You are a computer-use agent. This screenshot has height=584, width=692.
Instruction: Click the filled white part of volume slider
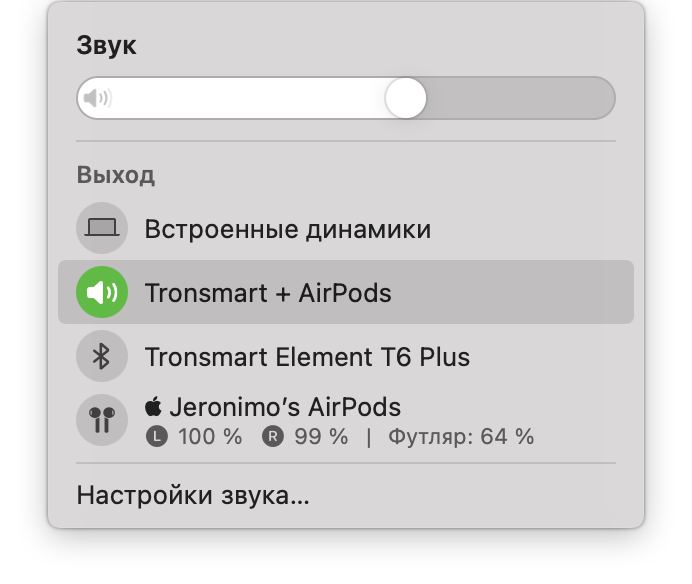[250, 98]
